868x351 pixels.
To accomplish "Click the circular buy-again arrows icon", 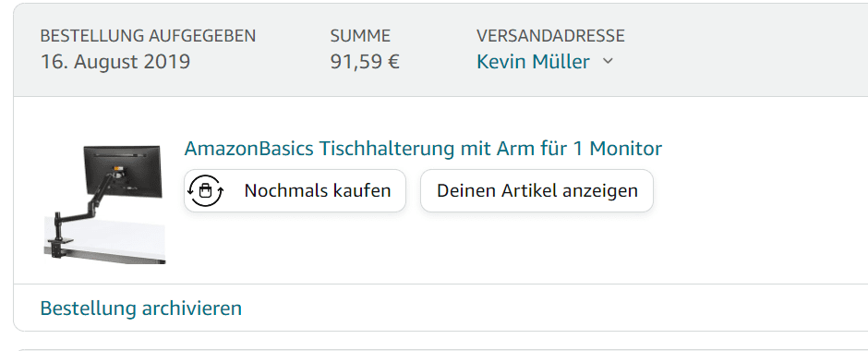I will coord(205,190).
